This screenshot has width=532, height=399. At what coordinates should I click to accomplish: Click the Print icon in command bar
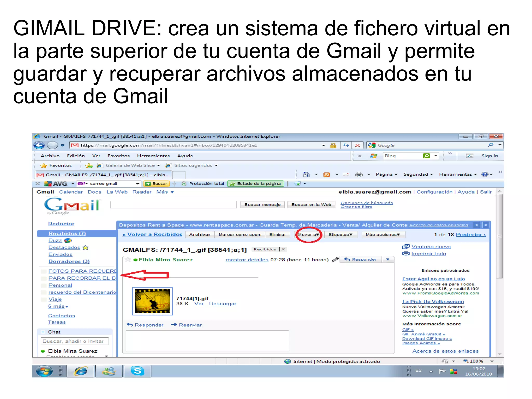[359, 175]
